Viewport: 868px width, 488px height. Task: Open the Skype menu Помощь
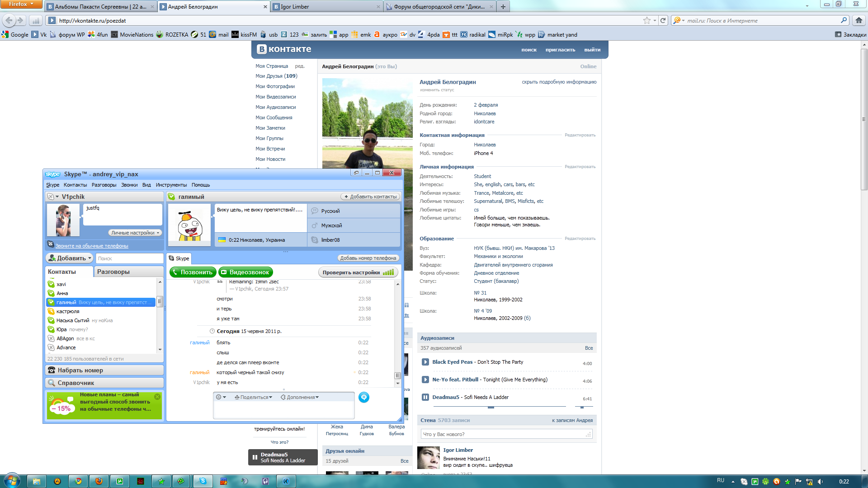pyautogui.click(x=201, y=185)
